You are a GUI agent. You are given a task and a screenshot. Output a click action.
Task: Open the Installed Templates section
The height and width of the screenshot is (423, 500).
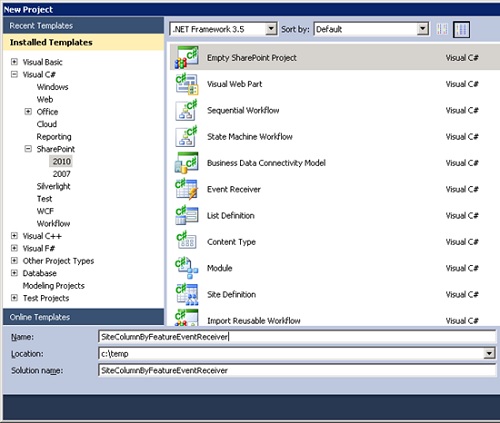coord(83,42)
